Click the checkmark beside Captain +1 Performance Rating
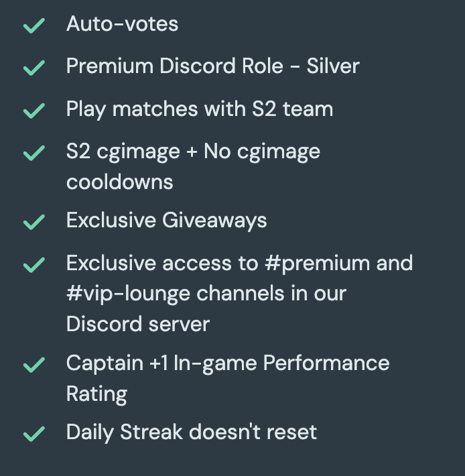This screenshot has width=465, height=476. pos(34,365)
